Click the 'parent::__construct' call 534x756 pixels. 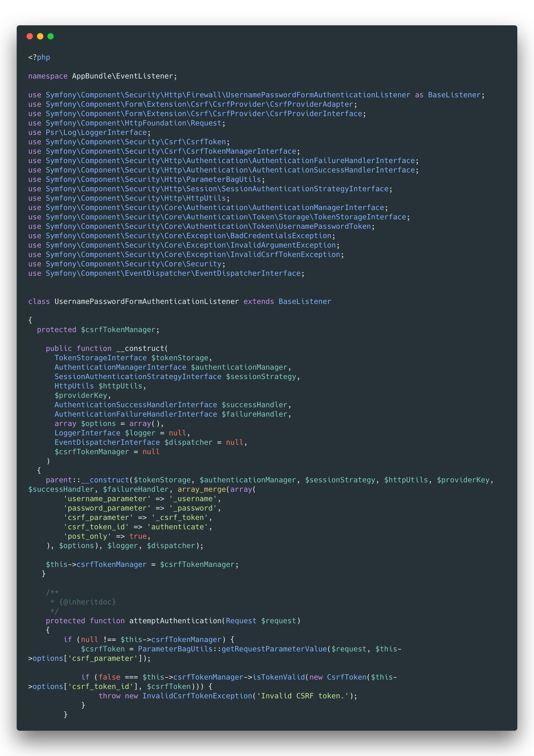(88, 480)
